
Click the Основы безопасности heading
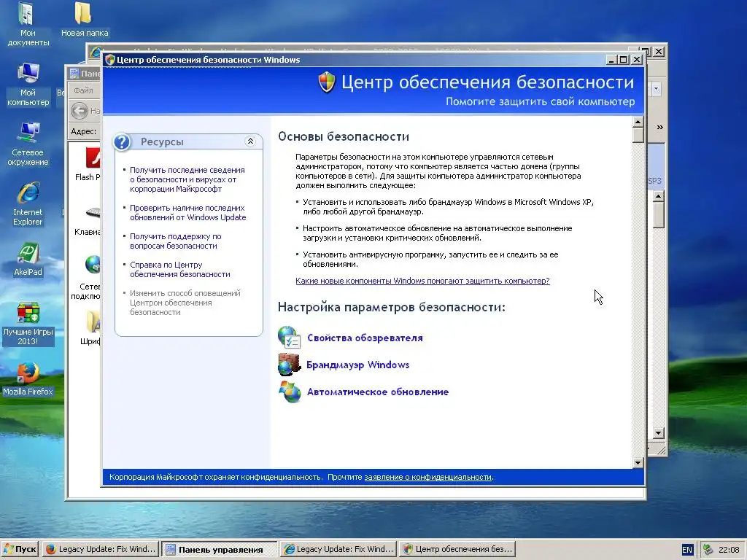(344, 136)
